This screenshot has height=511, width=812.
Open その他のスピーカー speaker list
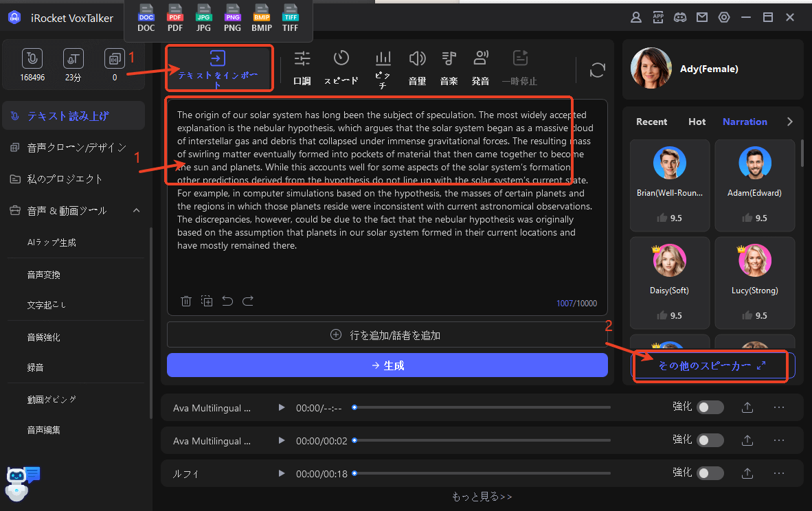point(712,365)
